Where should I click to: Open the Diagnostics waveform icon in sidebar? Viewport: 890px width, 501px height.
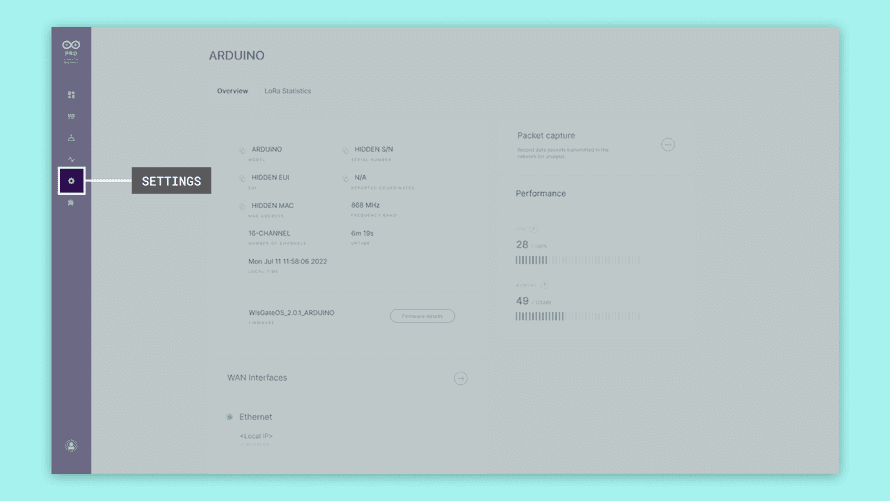(71, 159)
